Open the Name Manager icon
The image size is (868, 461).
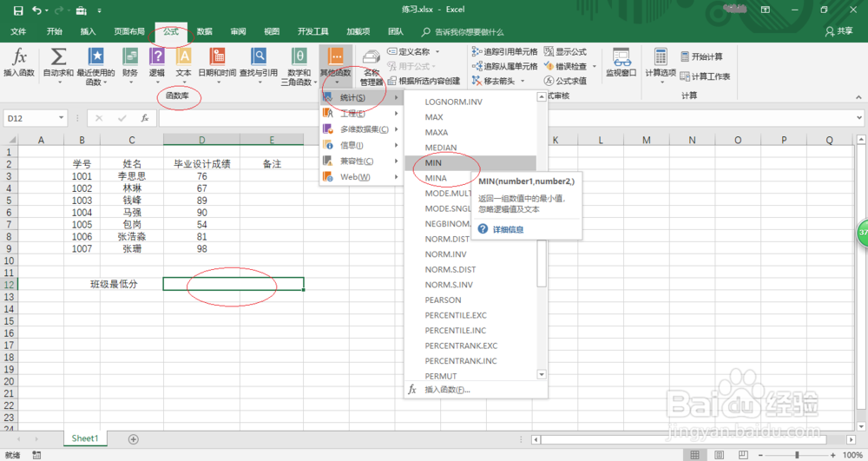click(x=371, y=57)
